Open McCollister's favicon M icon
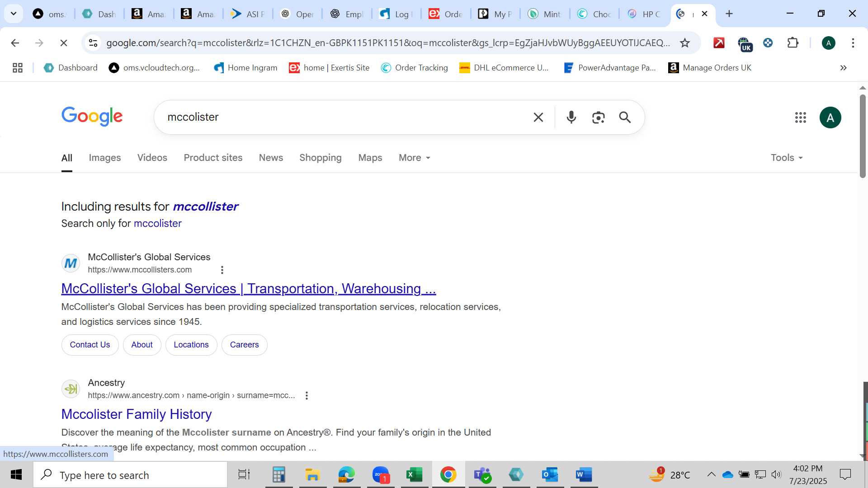The width and height of the screenshot is (868, 488). tap(71, 263)
